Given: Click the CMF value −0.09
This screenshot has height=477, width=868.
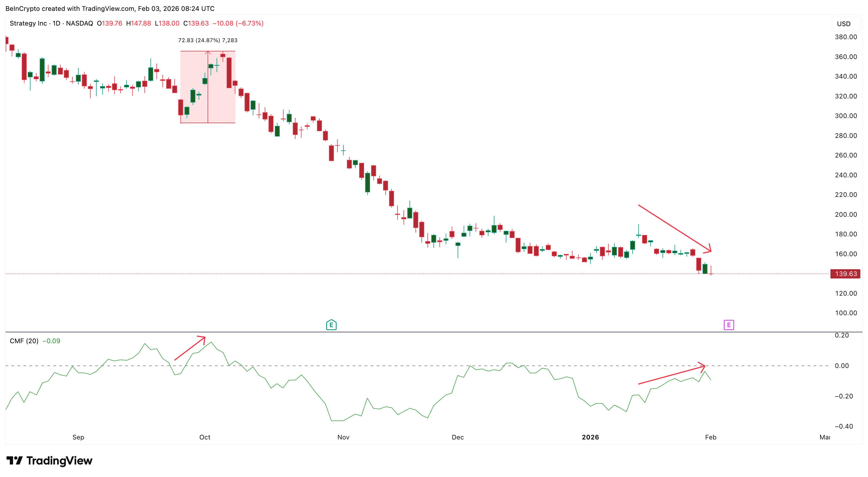Looking at the screenshot, I should [x=51, y=341].
